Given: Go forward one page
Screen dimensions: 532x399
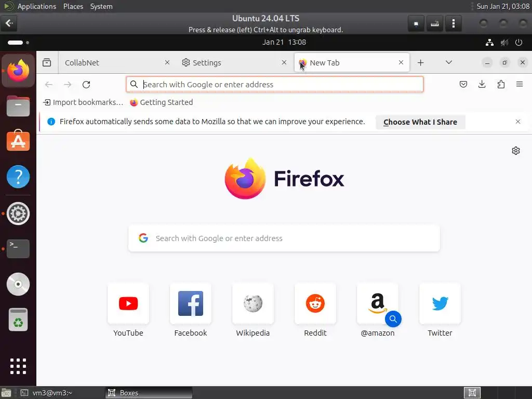Looking at the screenshot, I should [x=68, y=85].
